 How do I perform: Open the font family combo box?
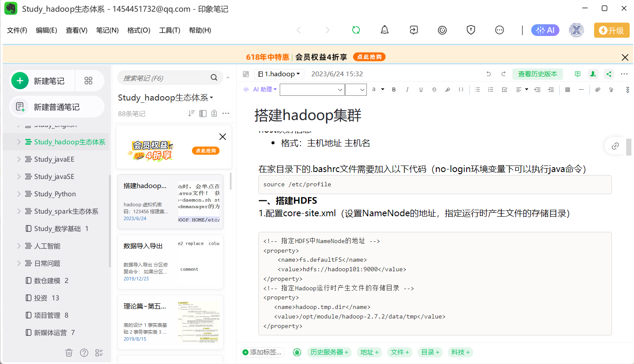click(312, 90)
